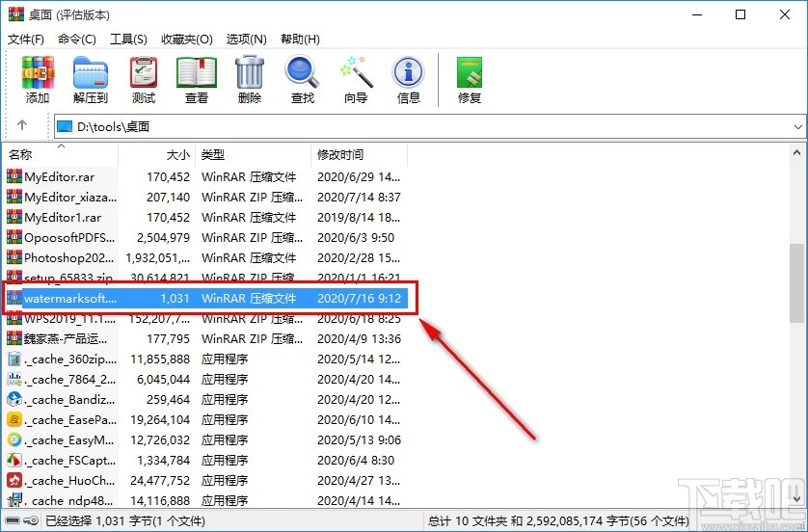Sort by Name (名称) column header

(61, 154)
